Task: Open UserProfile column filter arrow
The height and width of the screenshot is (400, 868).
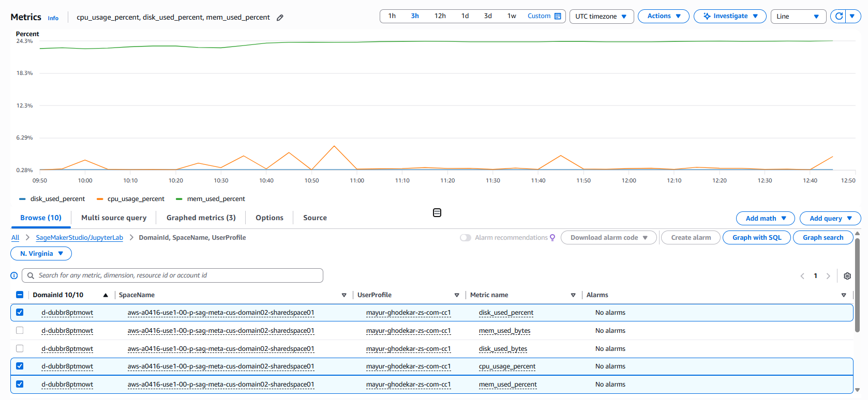Action: 457,295
